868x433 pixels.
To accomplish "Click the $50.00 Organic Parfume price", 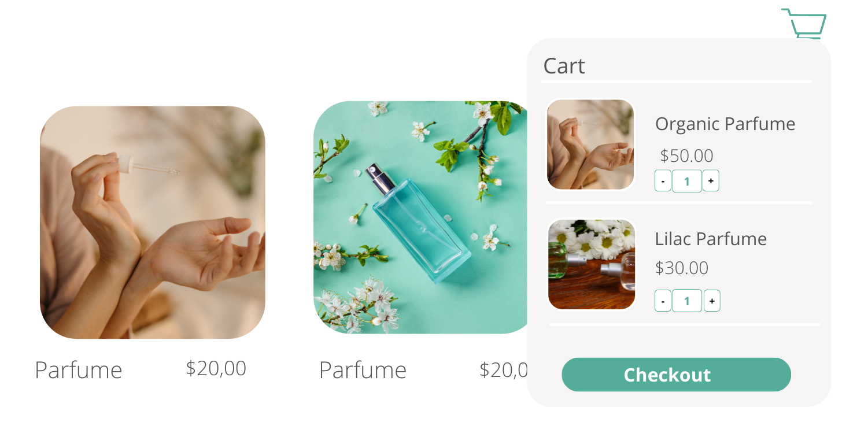I will click(686, 156).
